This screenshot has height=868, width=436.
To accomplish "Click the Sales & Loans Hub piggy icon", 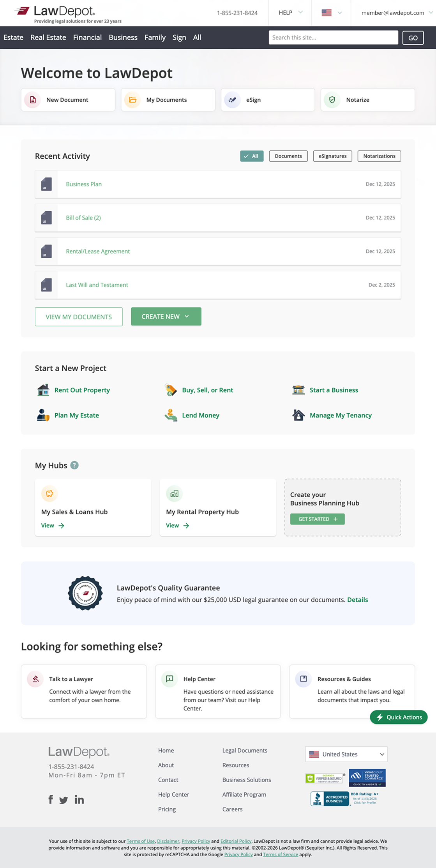I will click(x=49, y=494).
